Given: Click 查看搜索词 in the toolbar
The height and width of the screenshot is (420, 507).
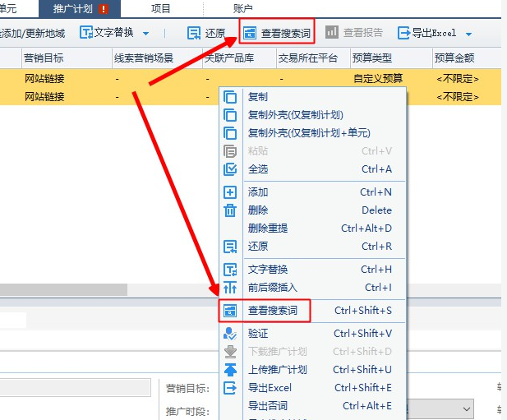Looking at the screenshot, I should [x=277, y=33].
